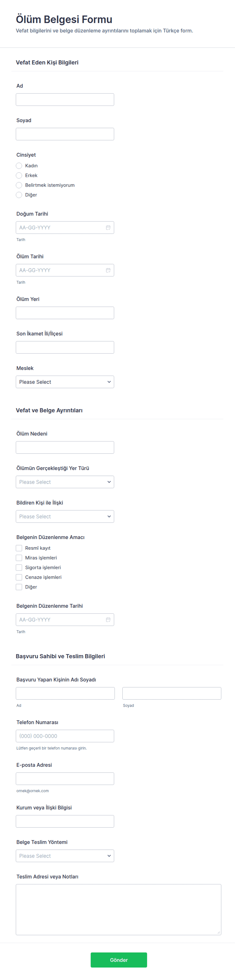This screenshot has height=980, width=235.
Task: Expand the Meslek dropdown
Action: (65, 381)
